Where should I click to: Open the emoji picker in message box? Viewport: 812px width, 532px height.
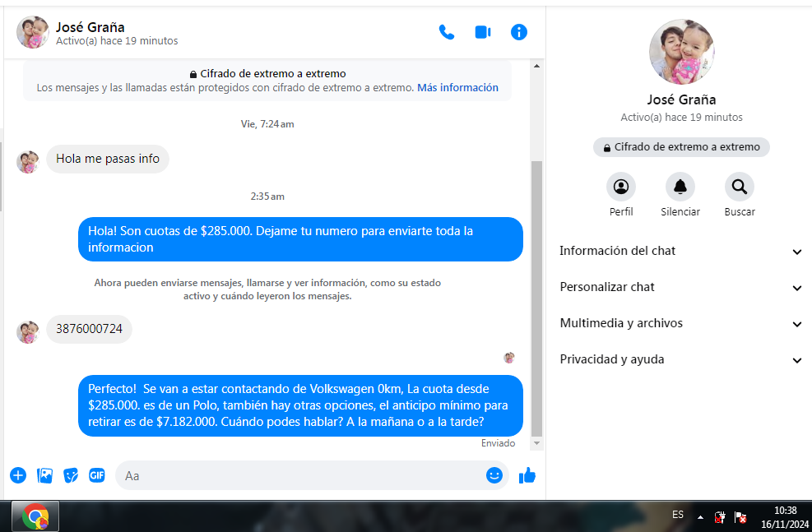coord(494,475)
